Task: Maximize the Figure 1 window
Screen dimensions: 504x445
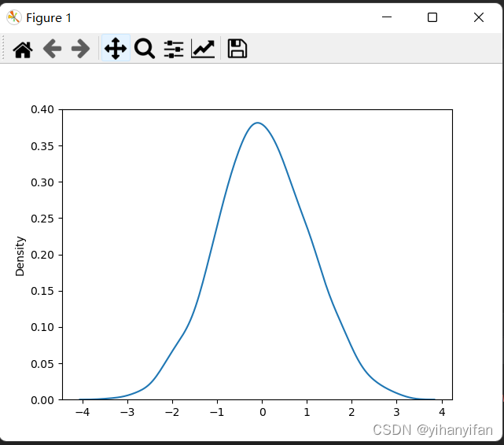Action: coord(432,17)
